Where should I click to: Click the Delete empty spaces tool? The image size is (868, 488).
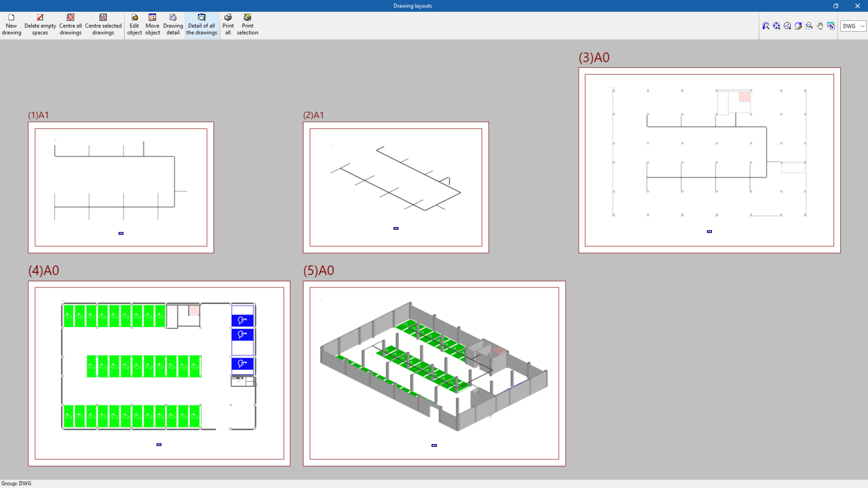point(40,25)
